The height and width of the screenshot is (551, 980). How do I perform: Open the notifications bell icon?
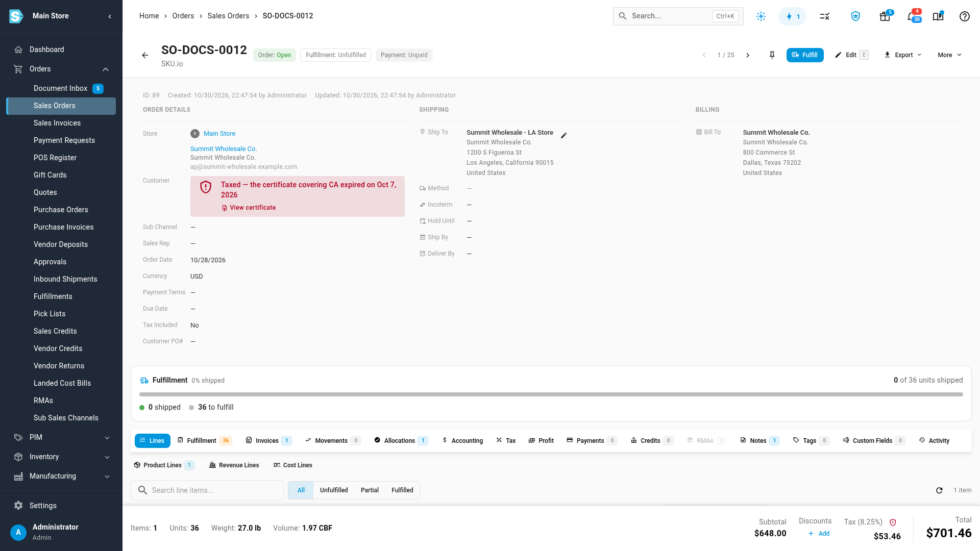[912, 16]
